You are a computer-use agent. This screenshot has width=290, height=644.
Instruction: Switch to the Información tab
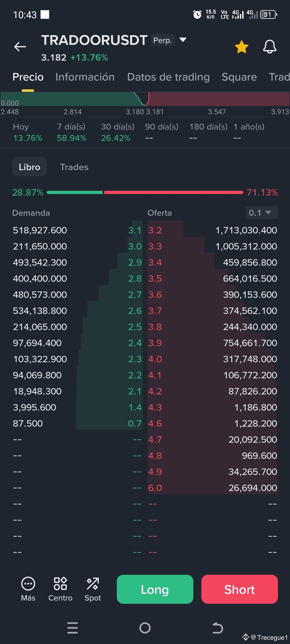tap(85, 77)
